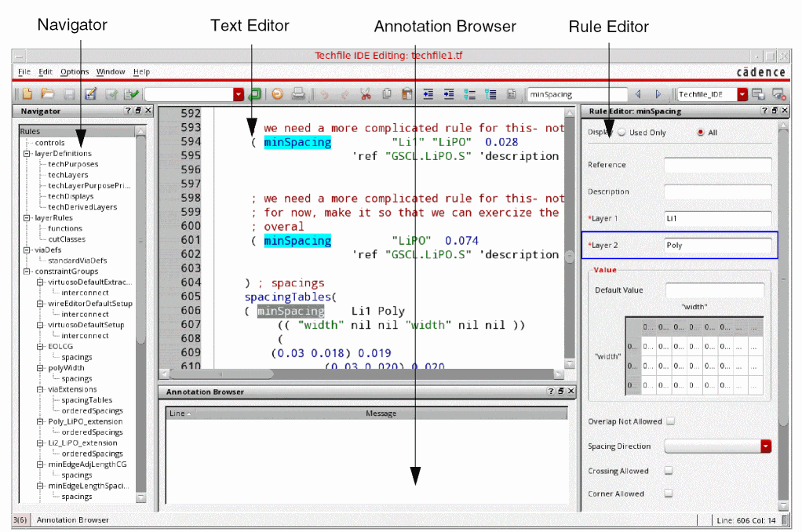Screen dimensions: 802x532
Task: Open the Spacing Direction dropdown
Action: pyautogui.click(x=765, y=446)
